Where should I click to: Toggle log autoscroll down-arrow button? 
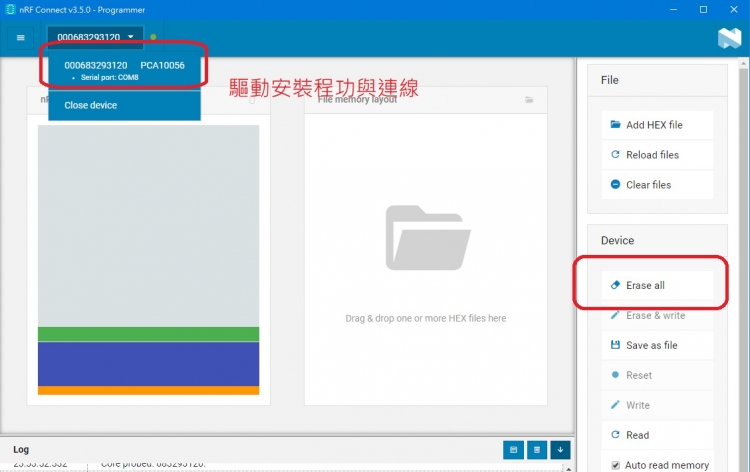coord(560,450)
